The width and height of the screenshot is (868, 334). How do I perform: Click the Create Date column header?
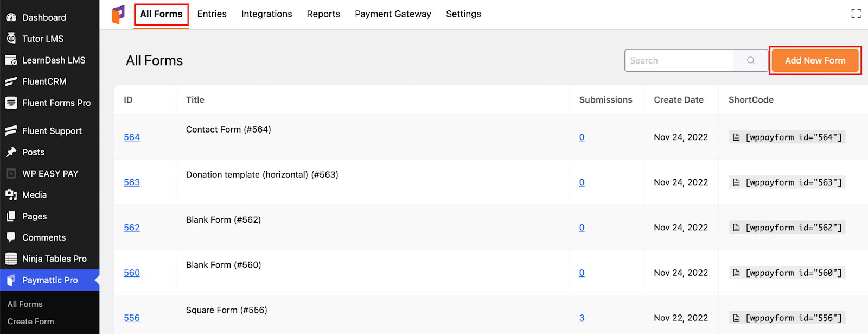pyautogui.click(x=679, y=100)
